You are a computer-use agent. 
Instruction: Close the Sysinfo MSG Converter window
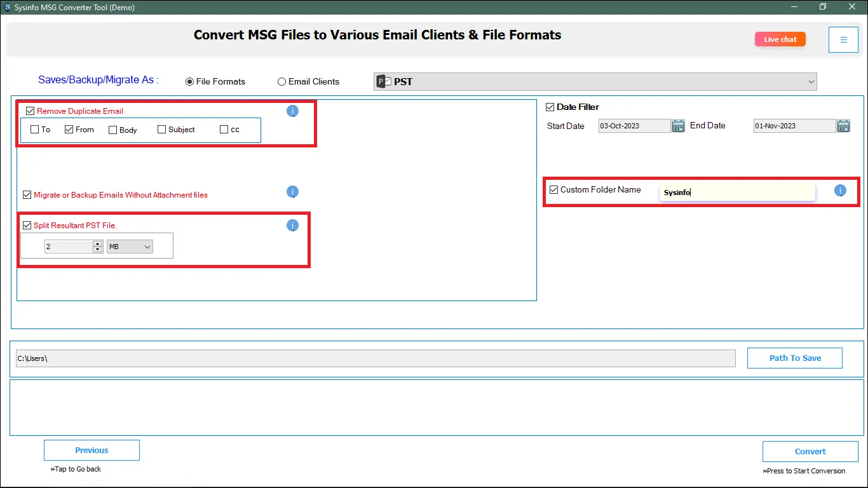[852, 7]
